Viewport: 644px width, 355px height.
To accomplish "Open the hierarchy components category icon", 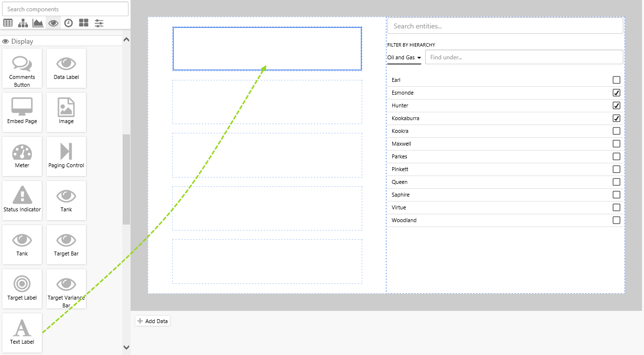I will pos(23,23).
